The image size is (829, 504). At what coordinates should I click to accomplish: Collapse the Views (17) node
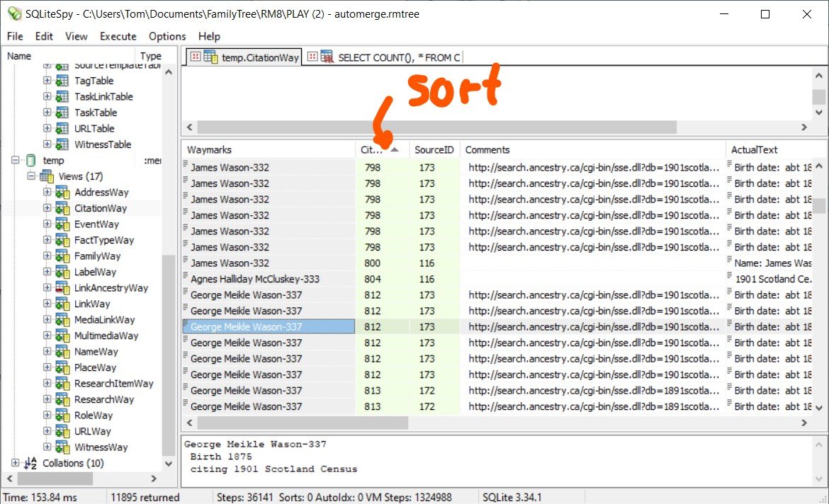[31, 176]
